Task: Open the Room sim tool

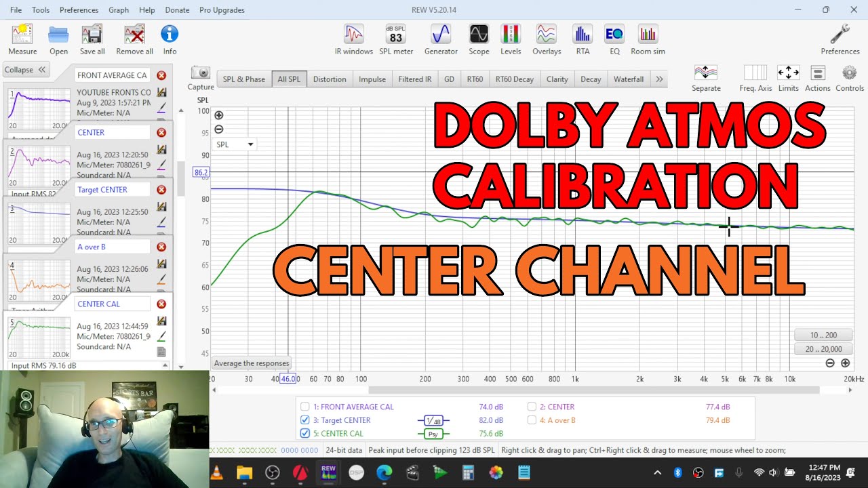Action: point(648,39)
